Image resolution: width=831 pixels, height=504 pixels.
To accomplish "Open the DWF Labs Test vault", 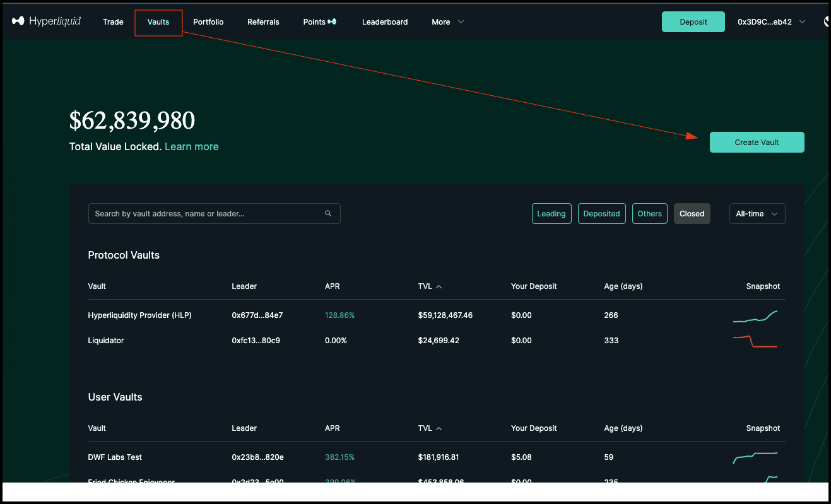I will tap(115, 457).
